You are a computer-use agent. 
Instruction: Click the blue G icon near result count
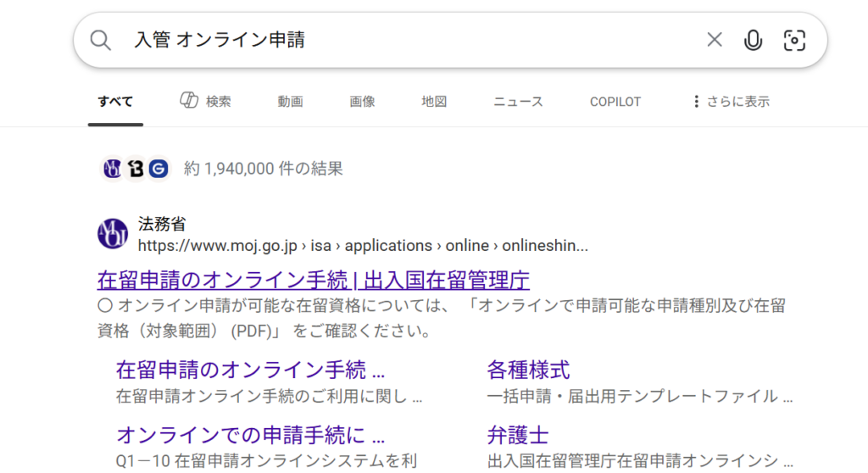pos(159,169)
